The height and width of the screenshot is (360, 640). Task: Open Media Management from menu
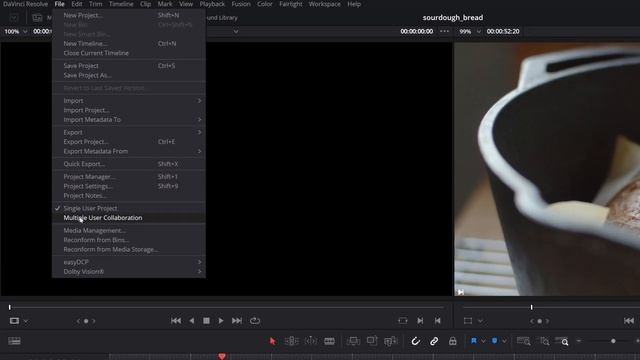(x=129, y=230)
